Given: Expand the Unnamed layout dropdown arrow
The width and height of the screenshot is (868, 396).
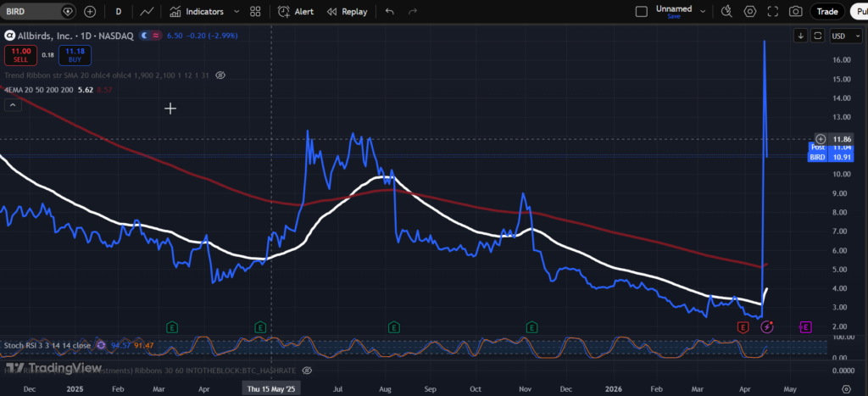Looking at the screenshot, I should 704,12.
